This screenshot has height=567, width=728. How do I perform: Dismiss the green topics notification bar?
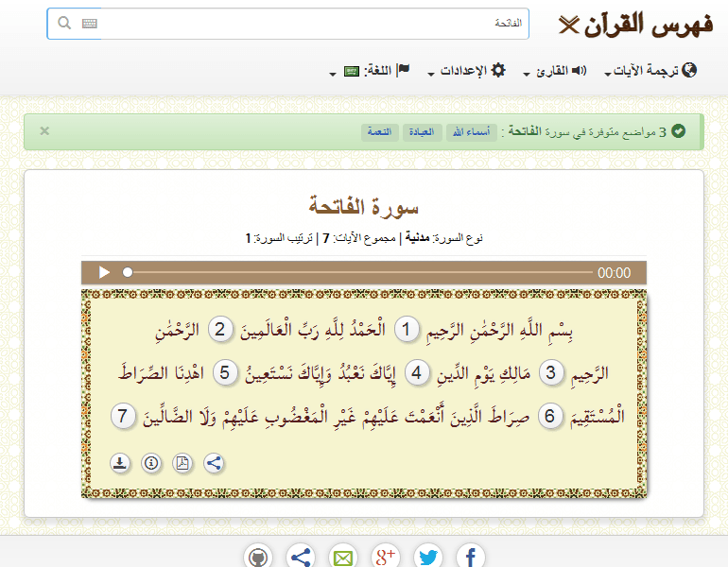coord(44,131)
